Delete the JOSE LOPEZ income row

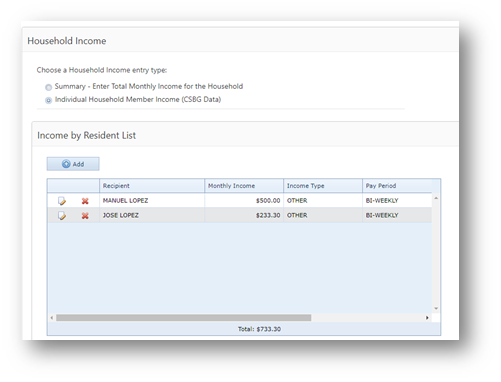(x=85, y=215)
